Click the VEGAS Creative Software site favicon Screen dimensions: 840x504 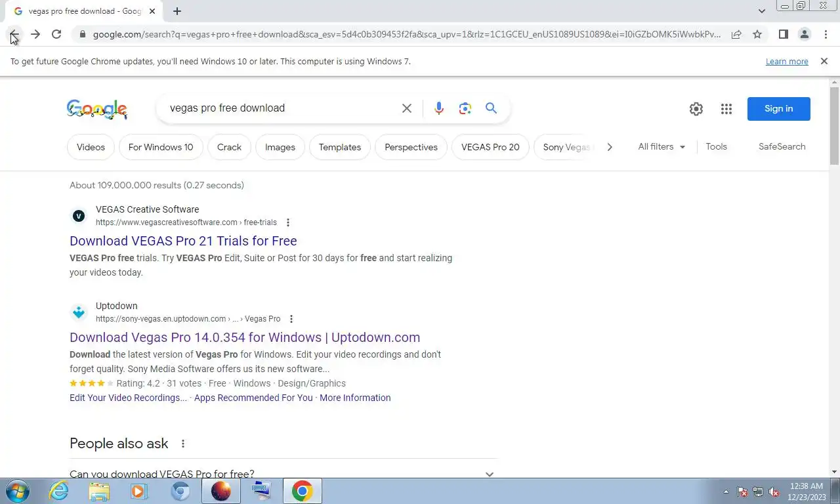coord(79,216)
